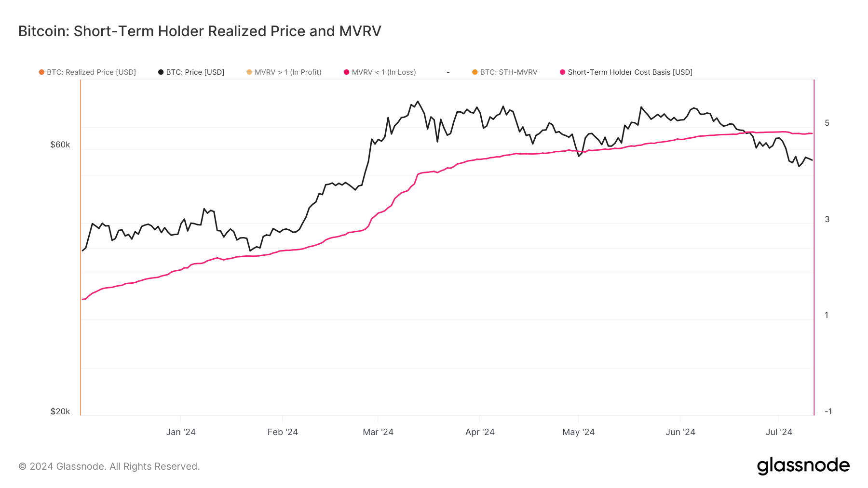Screen dimensions: 868x488
Task: Click the $20k price axis label
Action: [60, 411]
